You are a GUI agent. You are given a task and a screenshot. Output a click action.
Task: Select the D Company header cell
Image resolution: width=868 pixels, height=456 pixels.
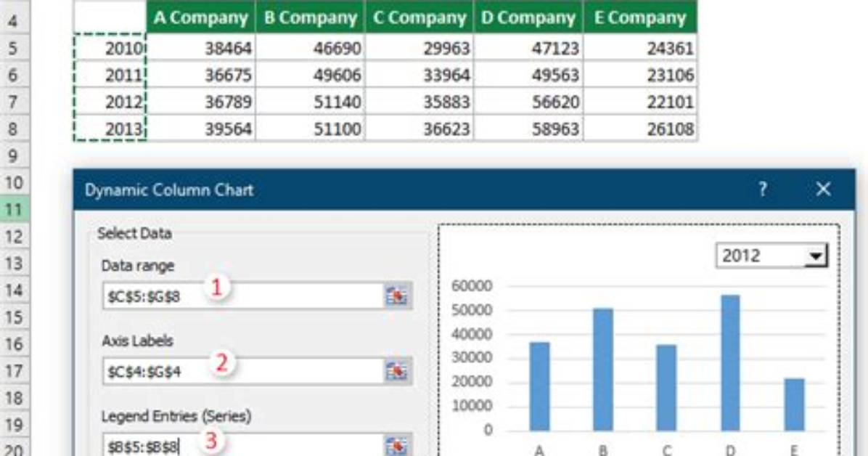pos(528,17)
